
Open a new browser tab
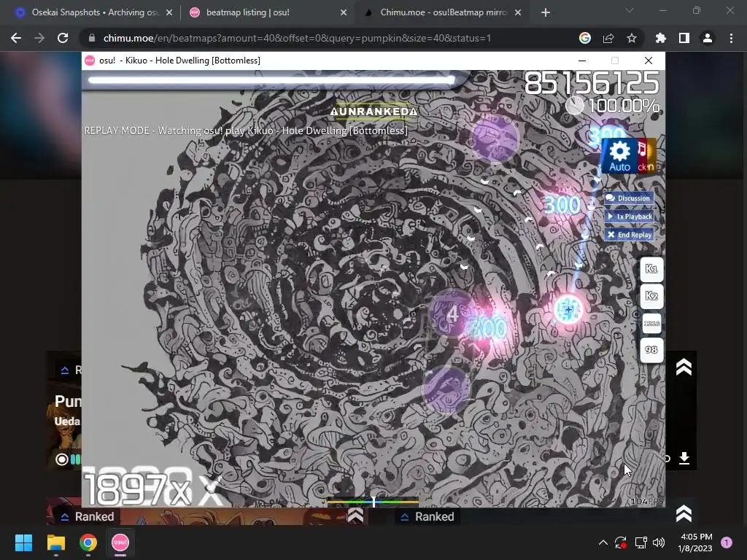[x=546, y=12]
